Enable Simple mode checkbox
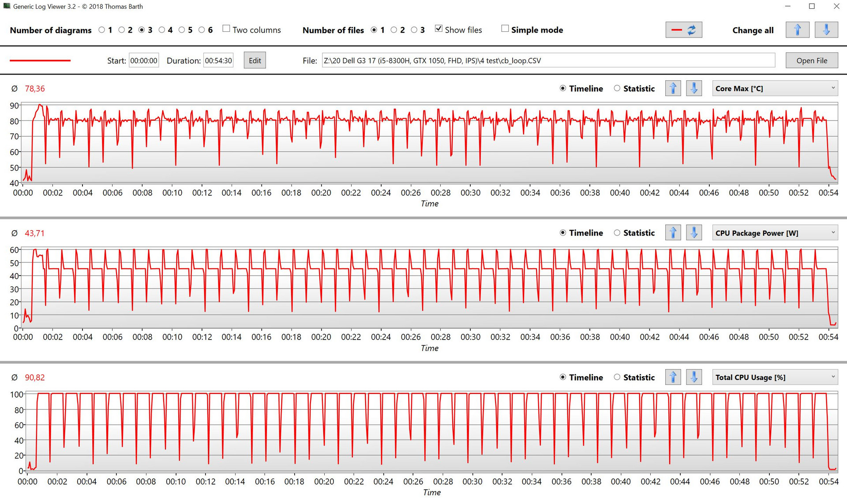This screenshot has width=847, height=504. click(505, 29)
